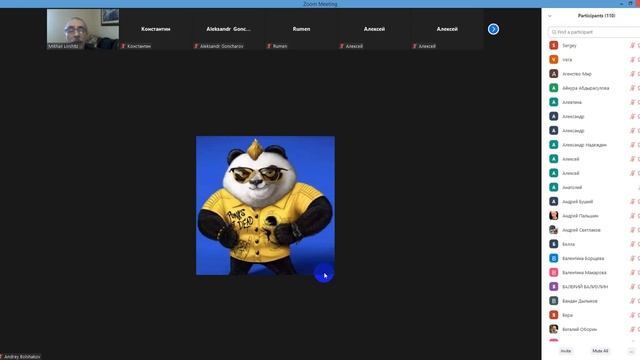
Task: Click the Zoom Meeting window title bar
Action: pyautogui.click(x=320, y=4)
